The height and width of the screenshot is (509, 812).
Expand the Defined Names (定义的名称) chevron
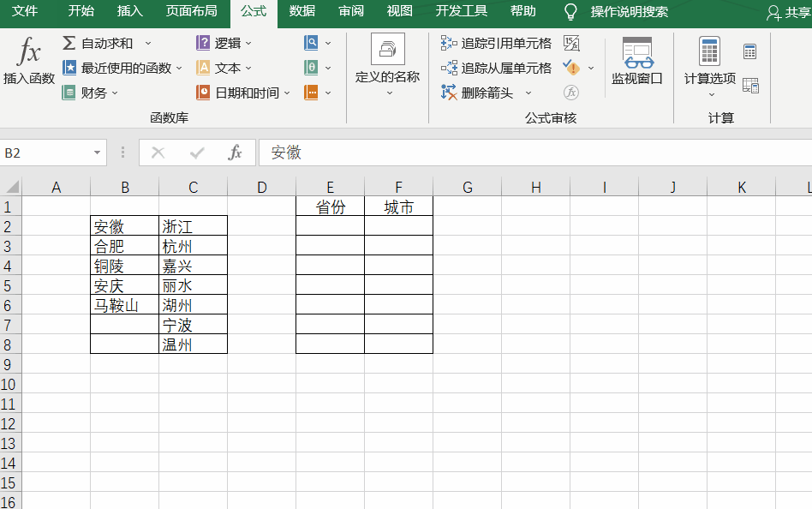point(390,93)
